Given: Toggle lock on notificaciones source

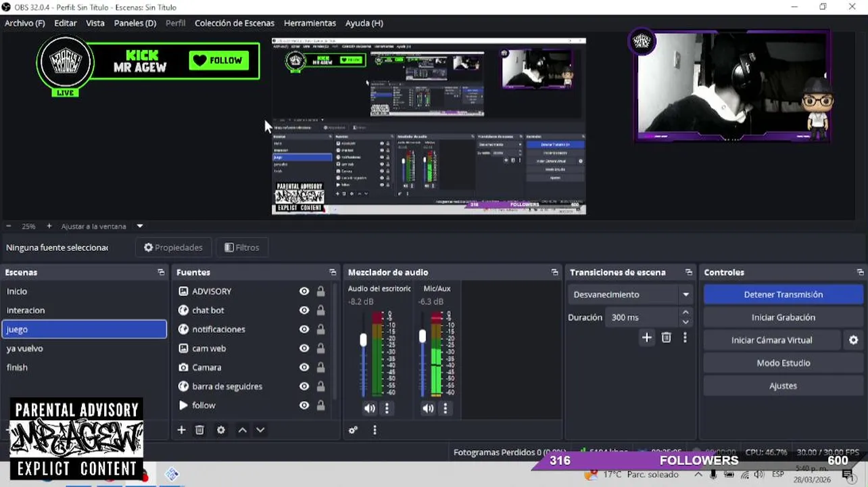Looking at the screenshot, I should (320, 329).
